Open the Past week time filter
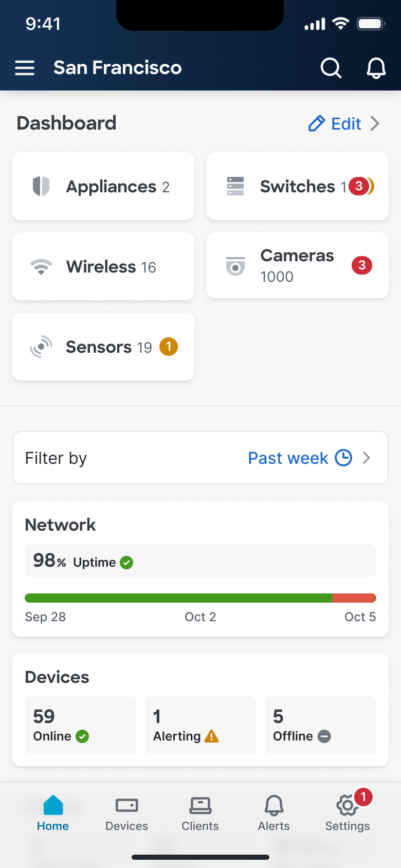This screenshot has height=868, width=401. click(300, 458)
